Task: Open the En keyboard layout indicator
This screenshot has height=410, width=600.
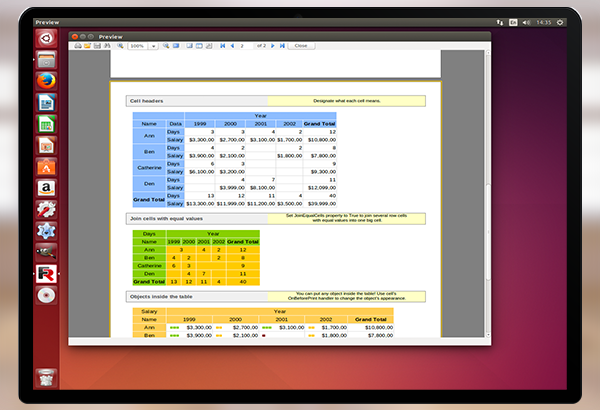Action: pos(514,22)
